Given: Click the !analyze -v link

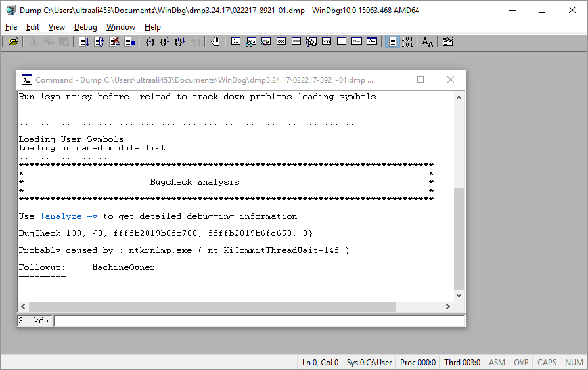Looking at the screenshot, I should 68,216.
